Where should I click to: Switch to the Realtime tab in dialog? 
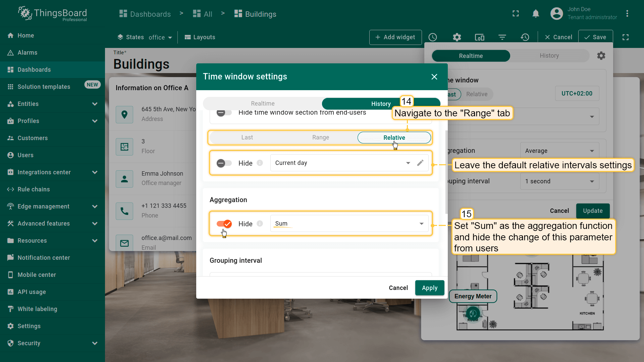click(263, 104)
